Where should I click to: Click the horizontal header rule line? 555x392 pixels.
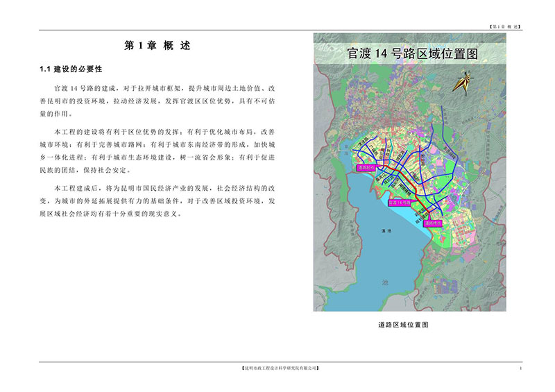tap(277, 30)
